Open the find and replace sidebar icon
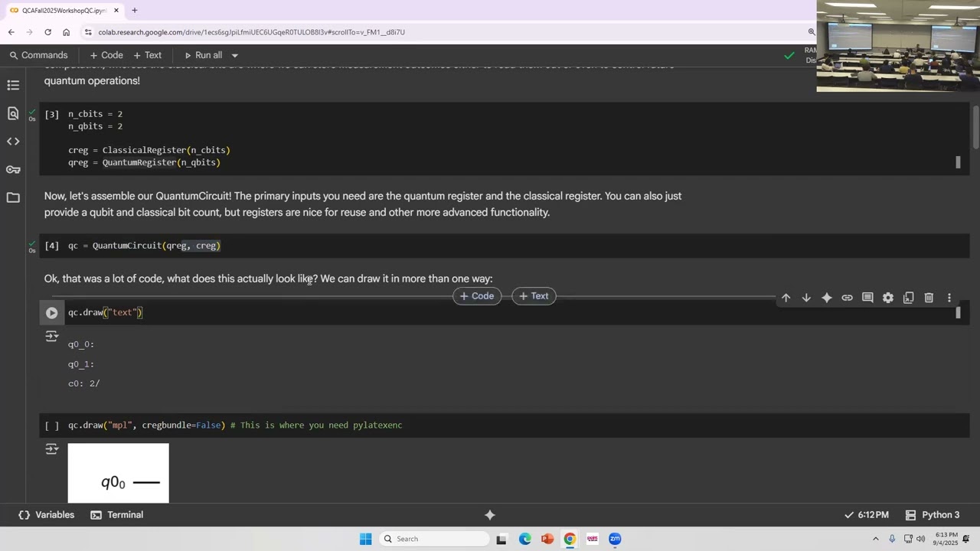The height and width of the screenshot is (551, 980). (x=13, y=113)
